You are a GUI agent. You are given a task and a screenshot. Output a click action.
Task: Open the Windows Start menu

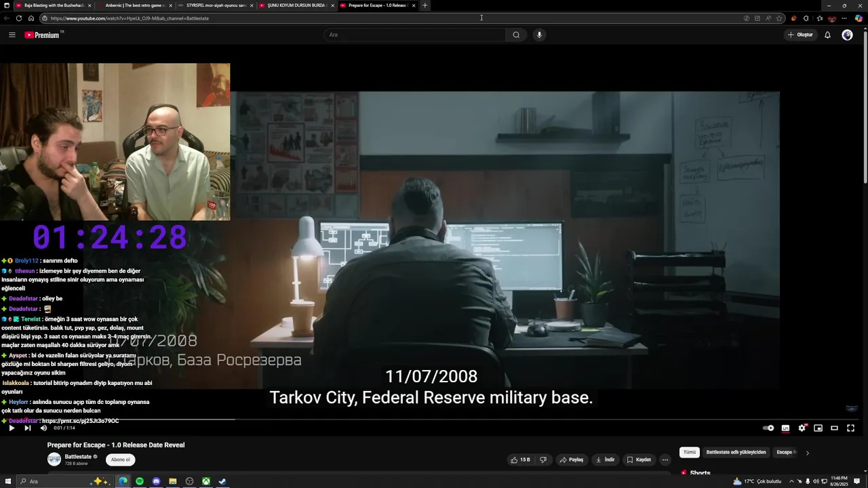[8, 481]
